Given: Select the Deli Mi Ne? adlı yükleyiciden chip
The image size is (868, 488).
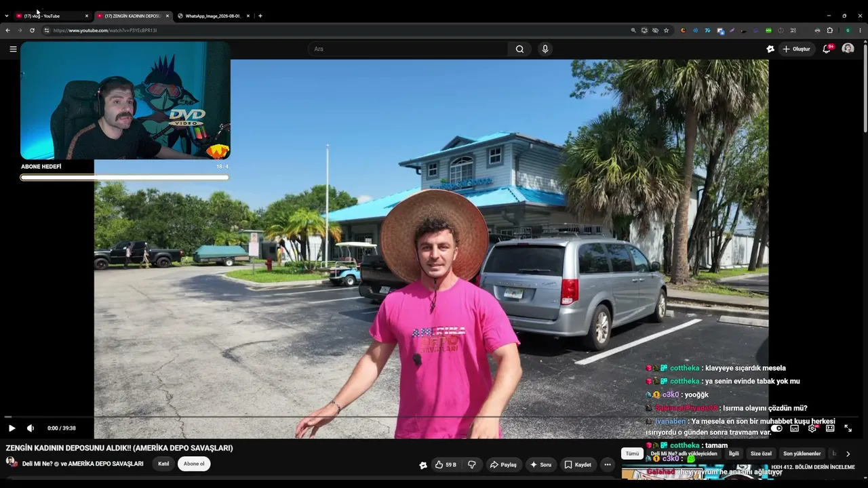Looking at the screenshot, I should tap(684, 453).
